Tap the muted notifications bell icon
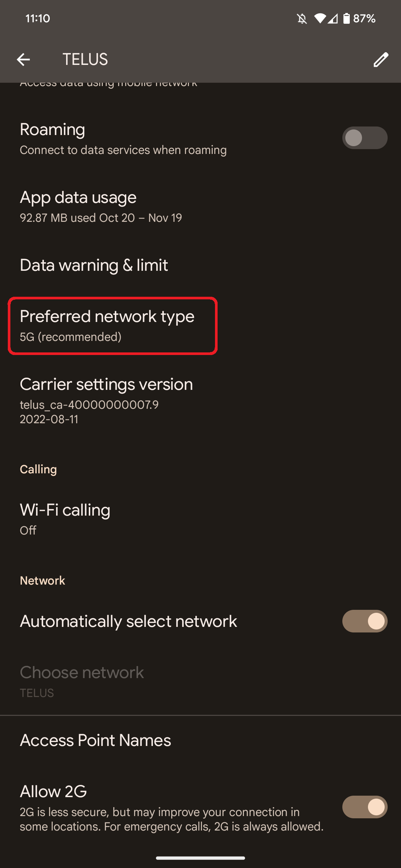This screenshot has width=401, height=868. [x=302, y=19]
